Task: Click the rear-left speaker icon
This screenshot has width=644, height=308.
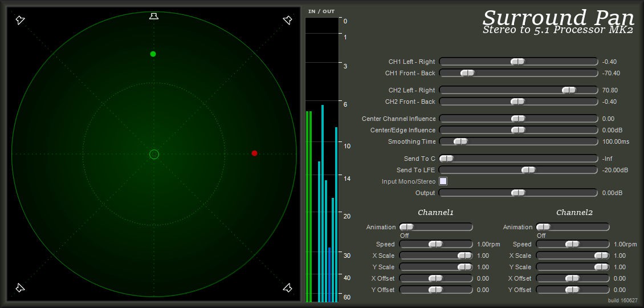Action: (x=20, y=287)
